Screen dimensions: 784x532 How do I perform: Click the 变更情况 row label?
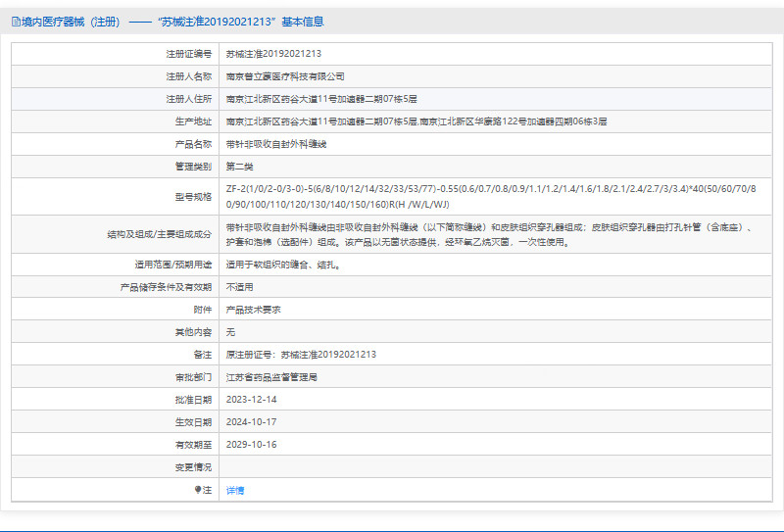(193, 467)
